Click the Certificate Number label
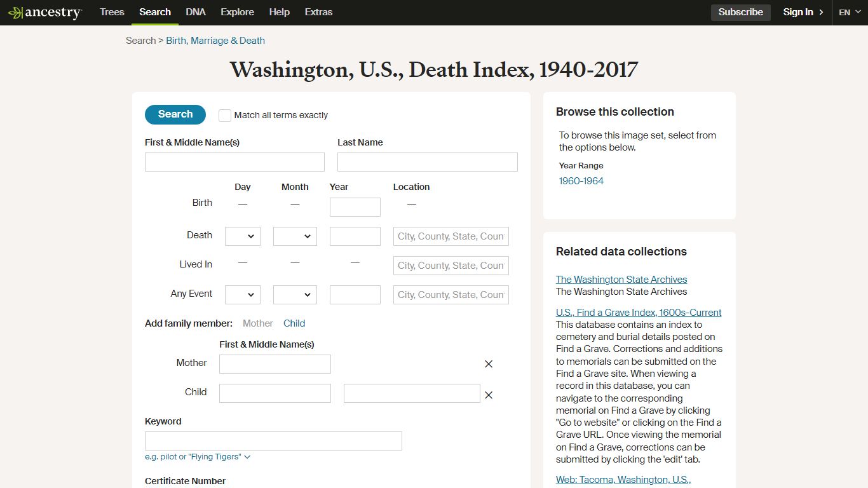This screenshot has width=868, height=488. pyautogui.click(x=186, y=481)
